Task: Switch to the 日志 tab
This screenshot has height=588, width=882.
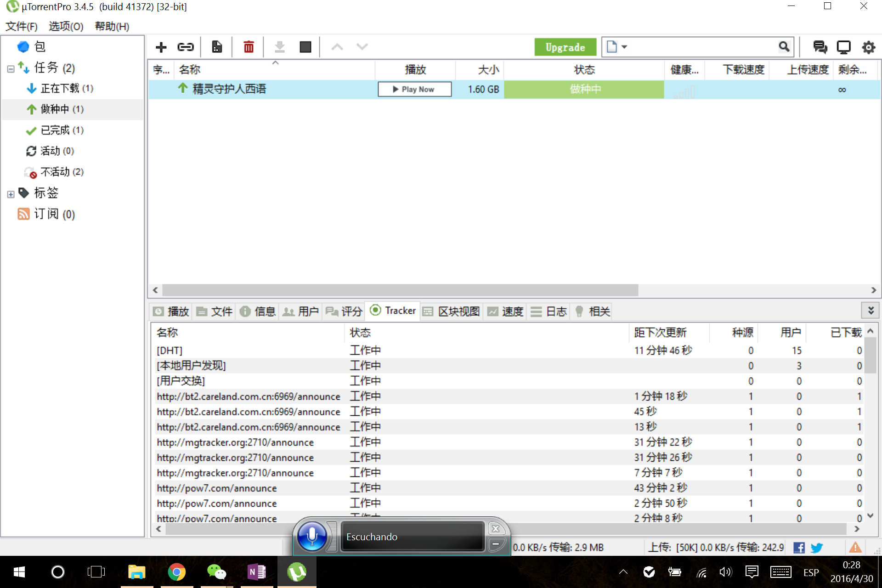Action: point(548,311)
